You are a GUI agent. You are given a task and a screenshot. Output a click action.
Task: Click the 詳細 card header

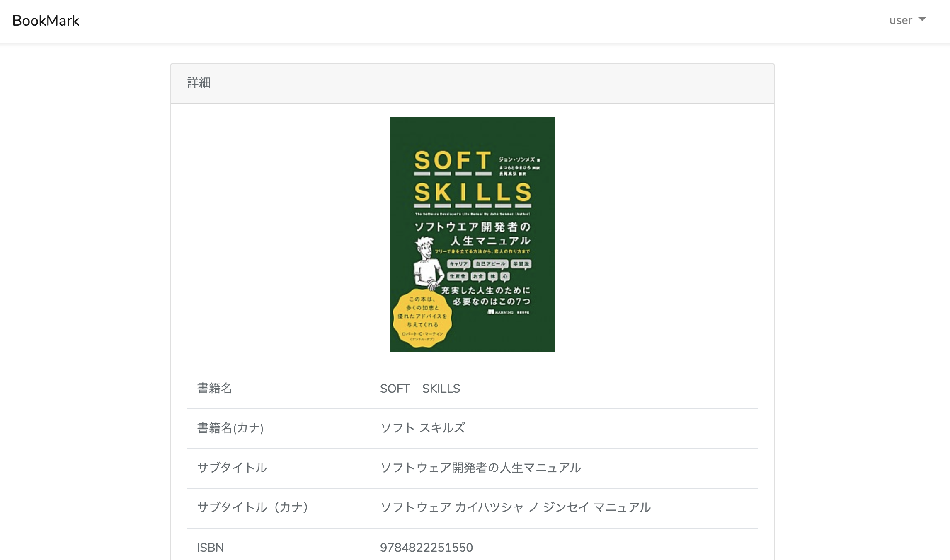199,83
